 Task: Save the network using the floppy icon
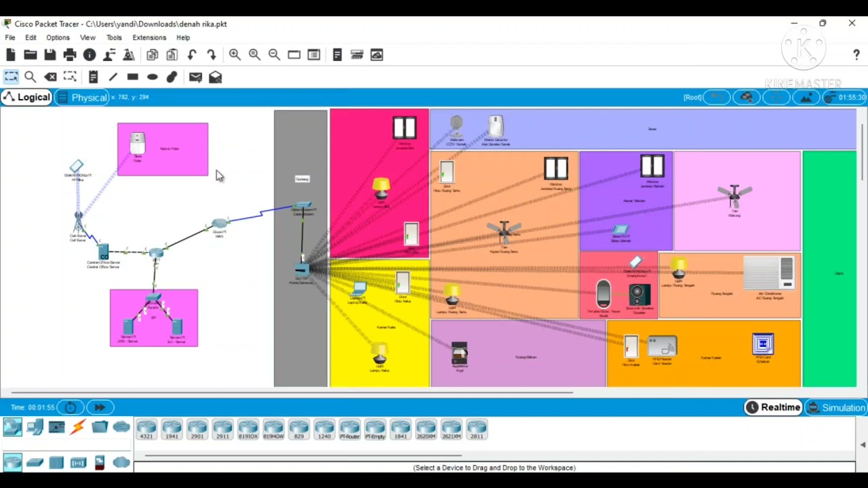point(50,55)
